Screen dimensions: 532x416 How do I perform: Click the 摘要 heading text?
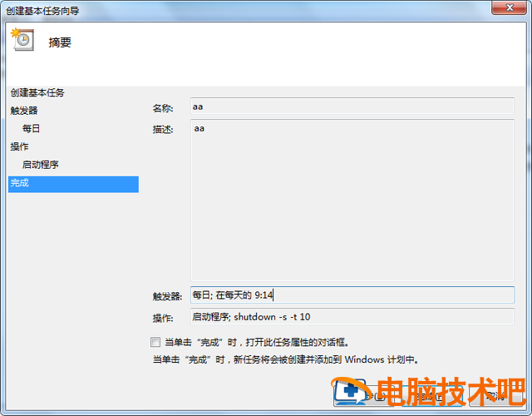(60, 42)
